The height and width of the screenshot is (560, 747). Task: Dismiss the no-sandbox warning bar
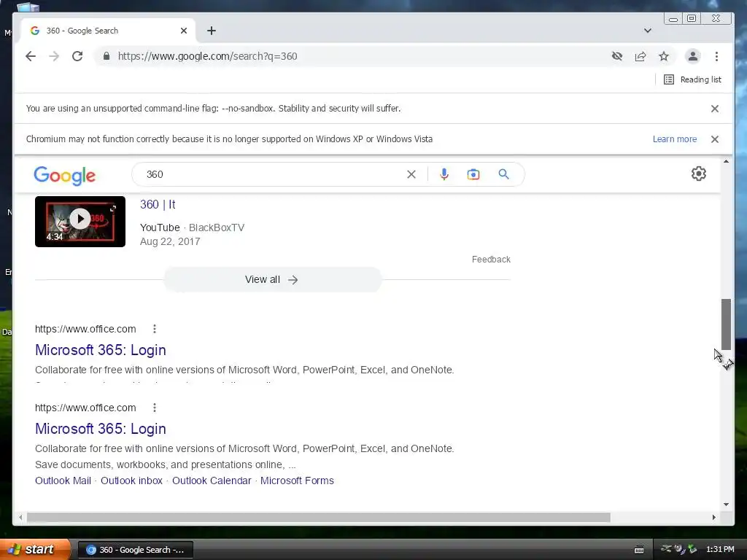(715, 109)
